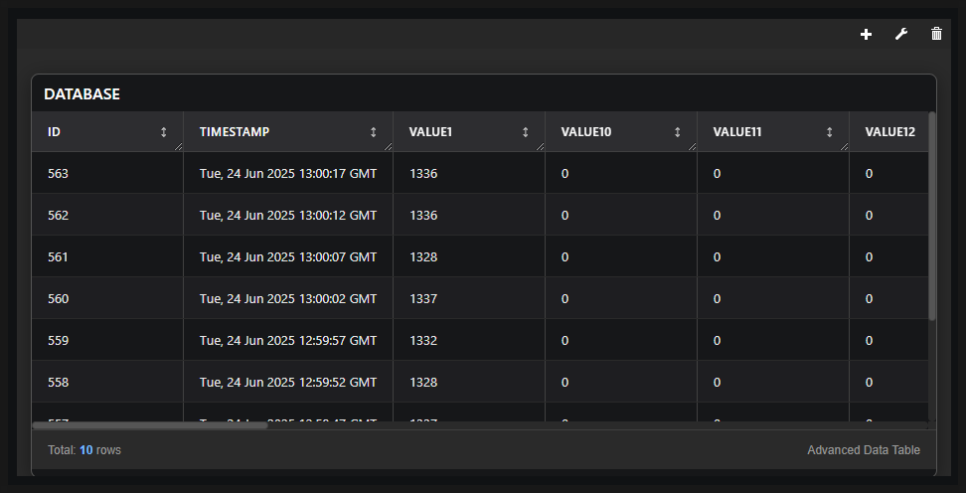Click the VALUE11 column resize handle
The height and width of the screenshot is (493, 966).
click(x=845, y=147)
